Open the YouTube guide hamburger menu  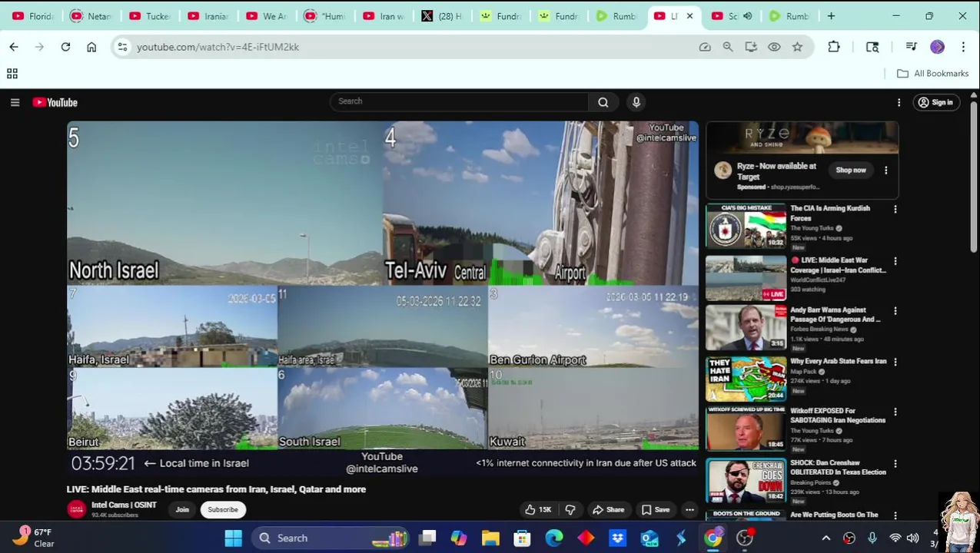pyautogui.click(x=15, y=102)
